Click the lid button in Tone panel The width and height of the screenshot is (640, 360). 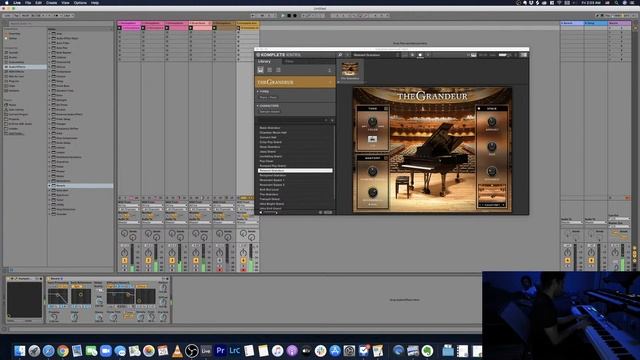tap(372, 139)
